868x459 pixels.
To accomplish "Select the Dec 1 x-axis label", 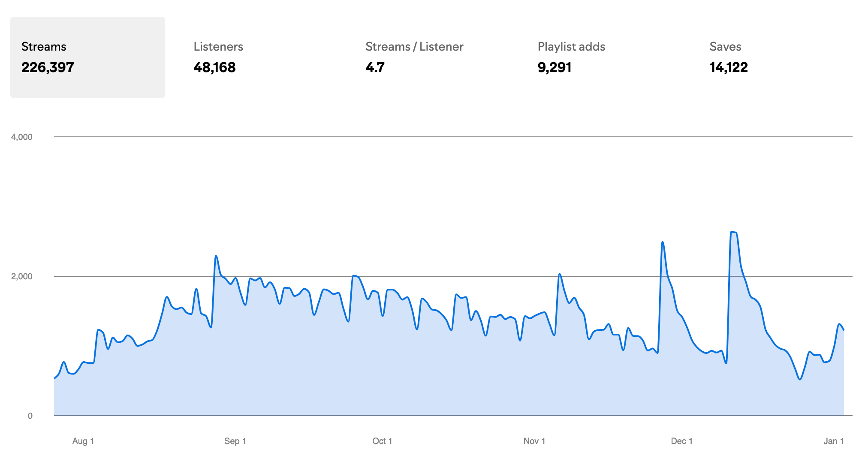I will point(681,441).
